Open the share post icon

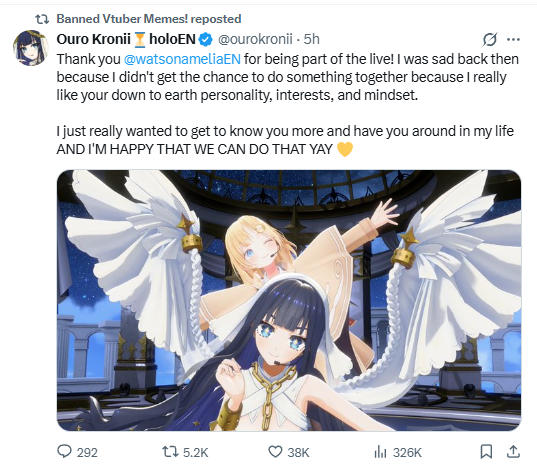pos(513,451)
